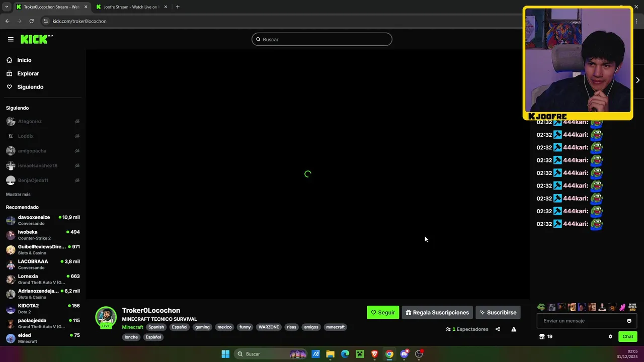The width and height of the screenshot is (644, 362).
Task: Open Discord from taskbar
Action: 404,354
